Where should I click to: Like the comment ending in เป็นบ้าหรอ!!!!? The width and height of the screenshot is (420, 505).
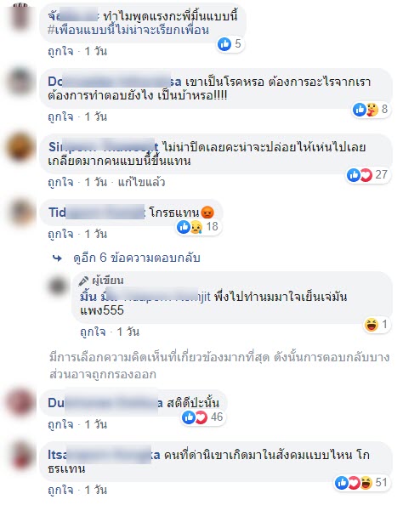pyautogui.click(x=60, y=117)
